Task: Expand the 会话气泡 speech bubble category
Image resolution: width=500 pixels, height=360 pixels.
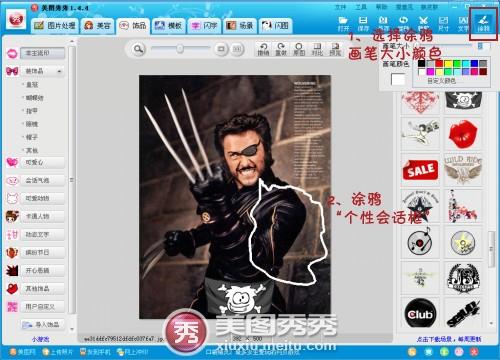Action: point(42,180)
